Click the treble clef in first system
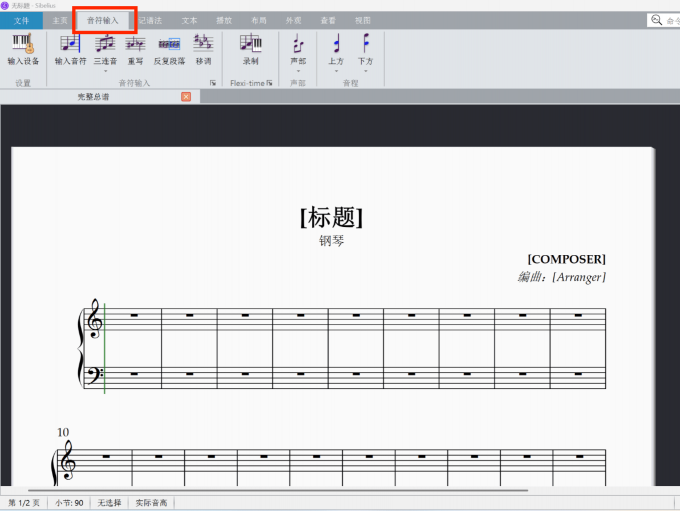Screen dimensions: 680x511 point(95,319)
